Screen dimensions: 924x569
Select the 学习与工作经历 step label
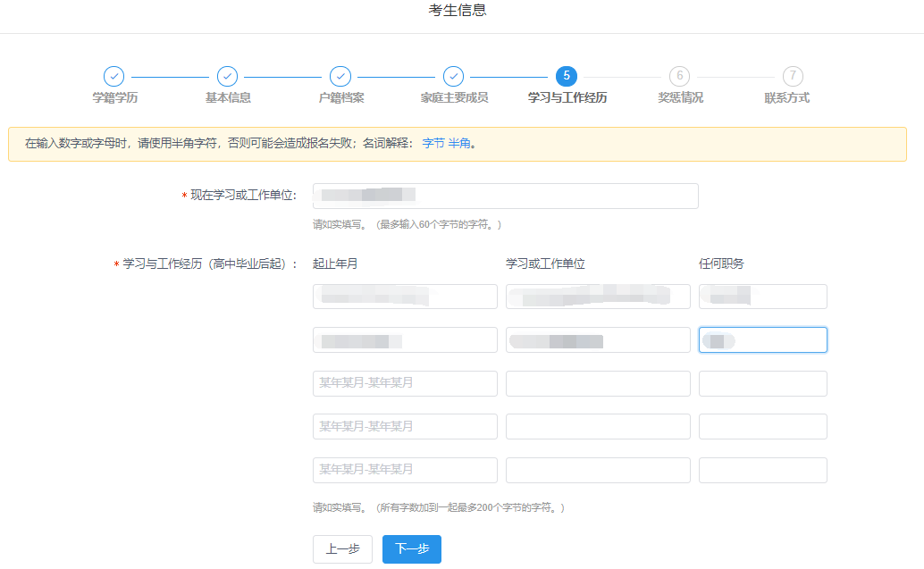click(567, 98)
